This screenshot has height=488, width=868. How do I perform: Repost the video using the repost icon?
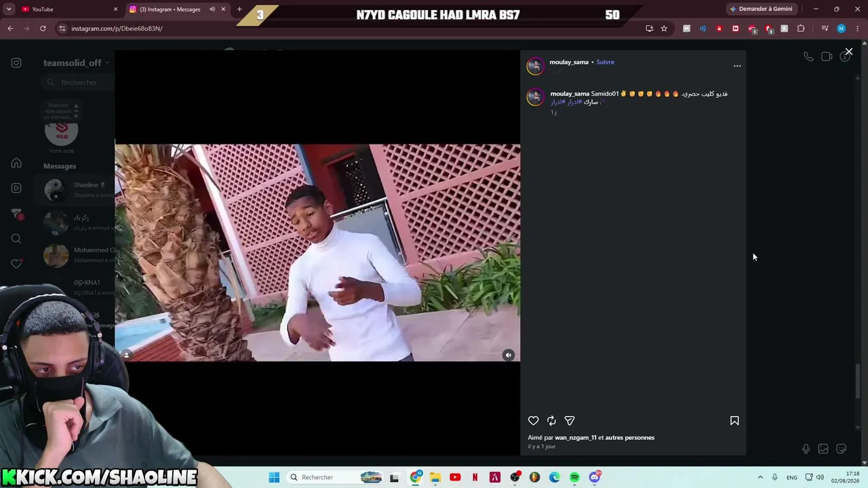(x=551, y=421)
